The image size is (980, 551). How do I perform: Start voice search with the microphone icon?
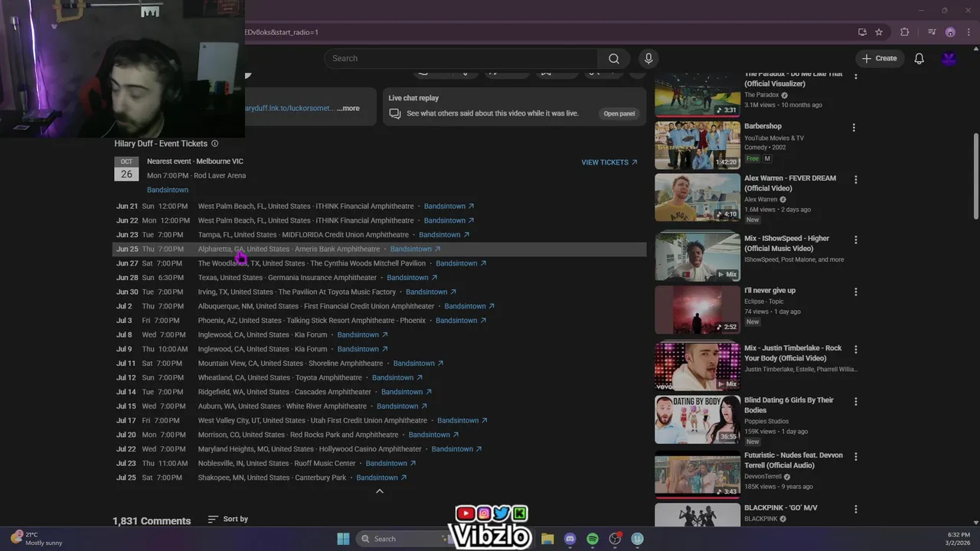[x=648, y=58]
